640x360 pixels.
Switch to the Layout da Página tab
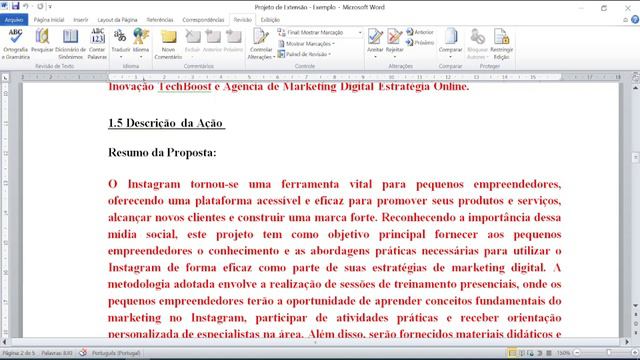117,20
